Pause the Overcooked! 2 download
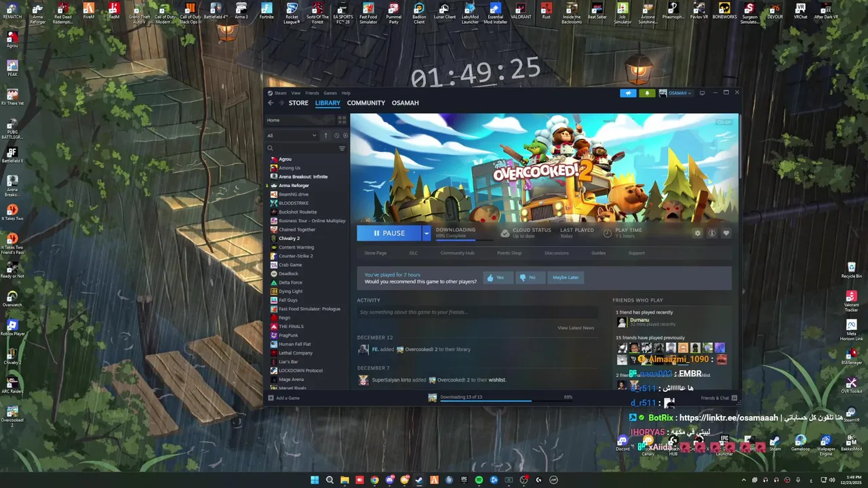This screenshot has width=868, height=488. 389,233
